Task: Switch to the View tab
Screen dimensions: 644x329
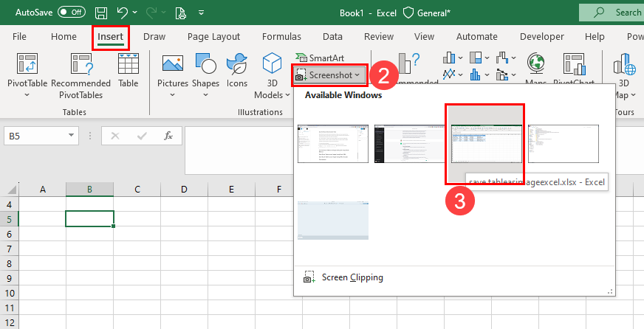Action: coord(424,36)
